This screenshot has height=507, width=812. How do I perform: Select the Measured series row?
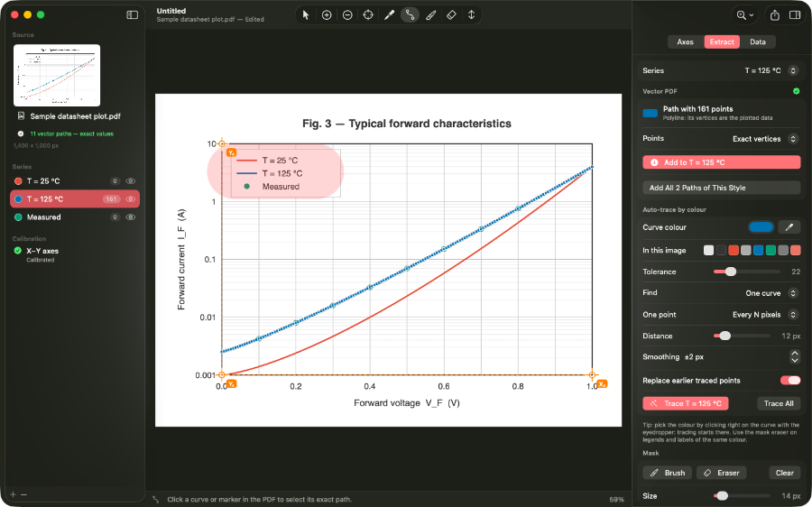[x=75, y=217]
